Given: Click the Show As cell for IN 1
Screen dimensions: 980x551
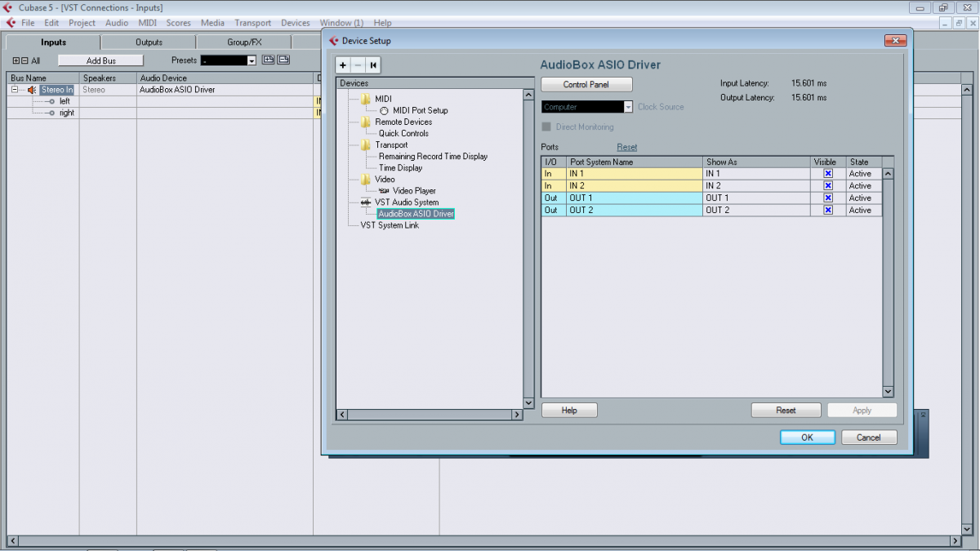Looking at the screenshot, I should (x=757, y=174).
